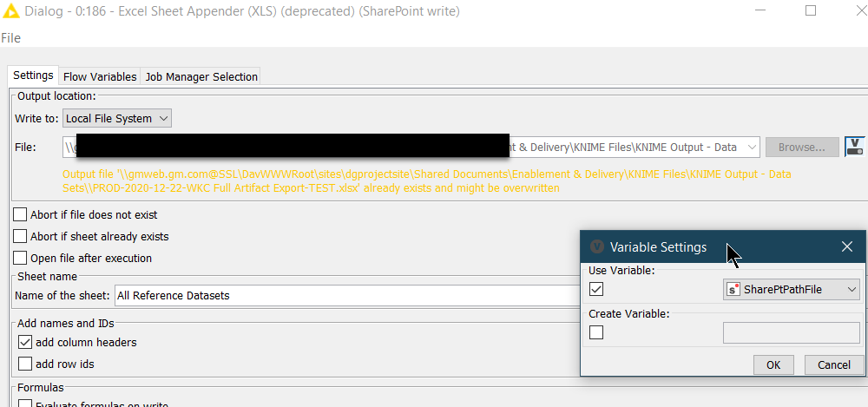Open the Write to Local File System dropdown
The height and width of the screenshot is (407, 868).
click(117, 118)
